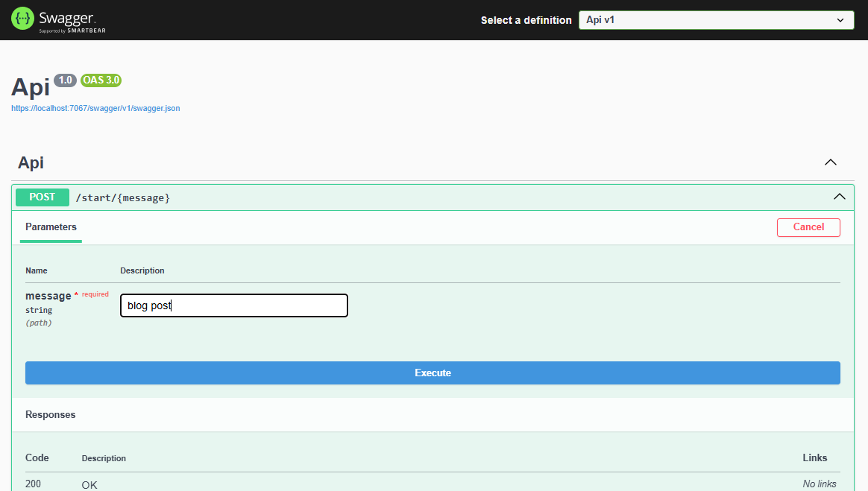
Task: Click the Api heading in the navbar area
Action: click(30, 162)
